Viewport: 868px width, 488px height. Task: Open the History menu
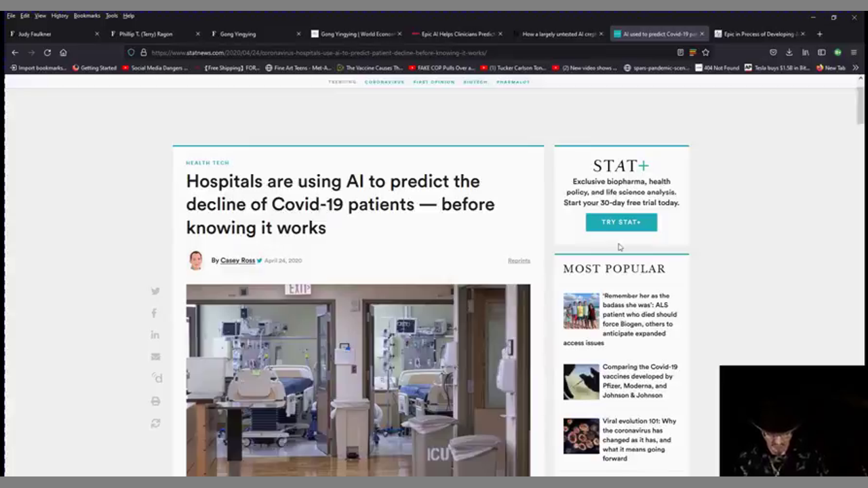pyautogui.click(x=60, y=16)
